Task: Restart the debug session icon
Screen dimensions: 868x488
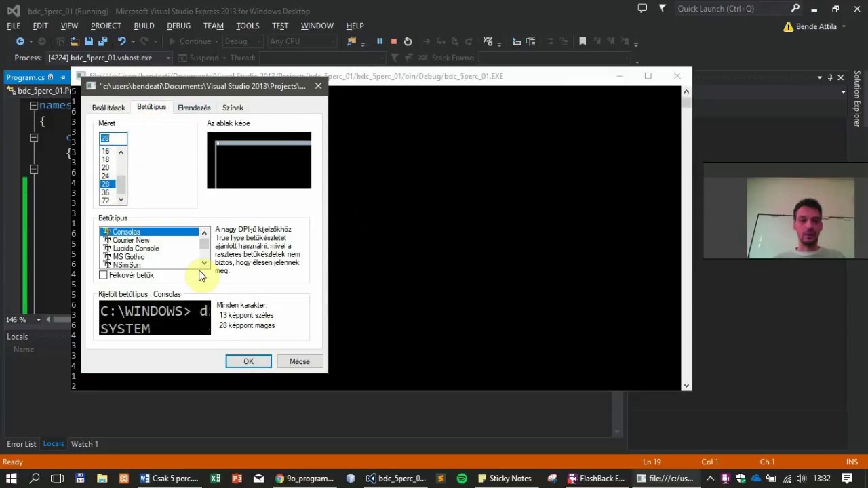Action: (408, 41)
